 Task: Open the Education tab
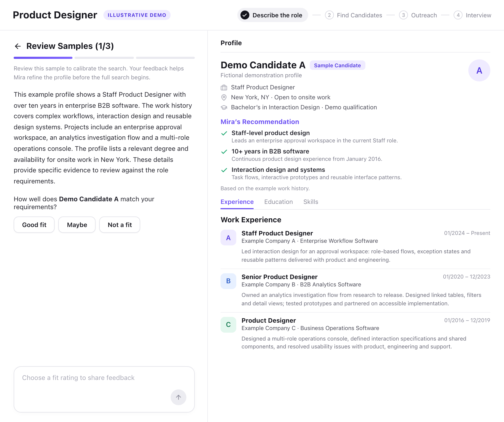pyautogui.click(x=279, y=202)
